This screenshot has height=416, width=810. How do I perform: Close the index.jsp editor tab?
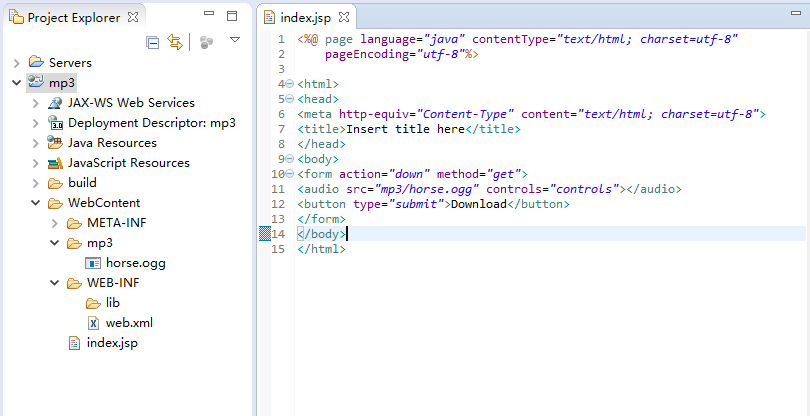344,17
